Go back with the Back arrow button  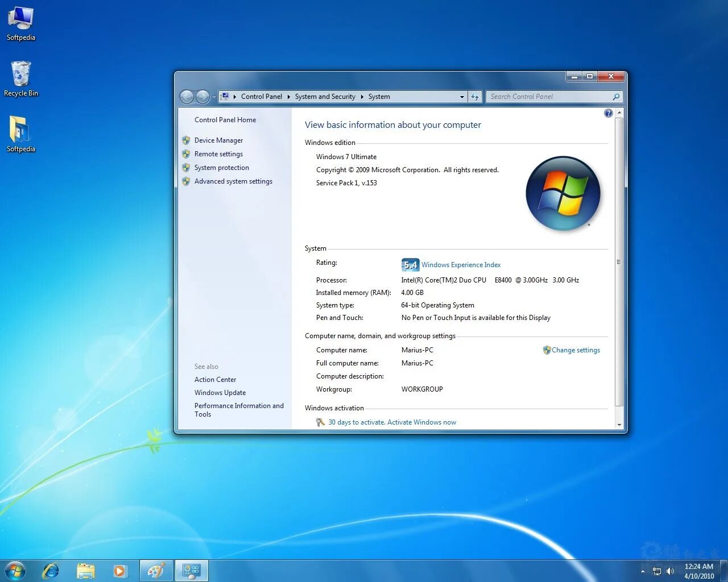coord(187,97)
